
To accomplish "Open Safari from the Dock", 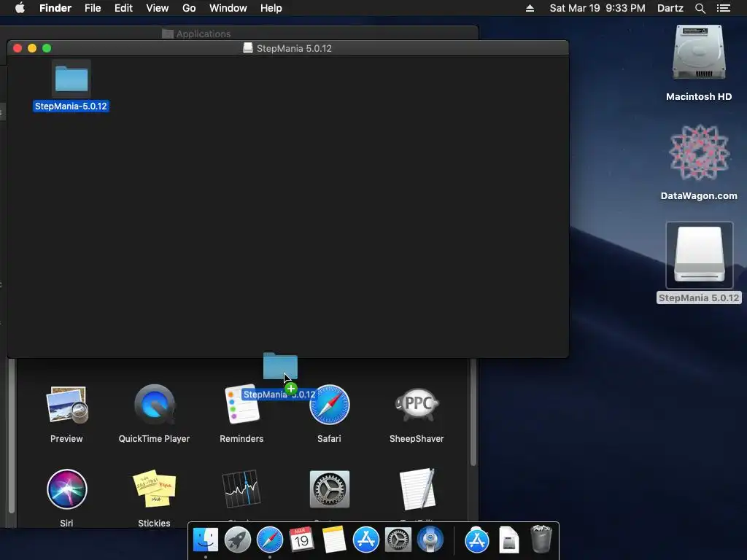I will (x=270, y=540).
